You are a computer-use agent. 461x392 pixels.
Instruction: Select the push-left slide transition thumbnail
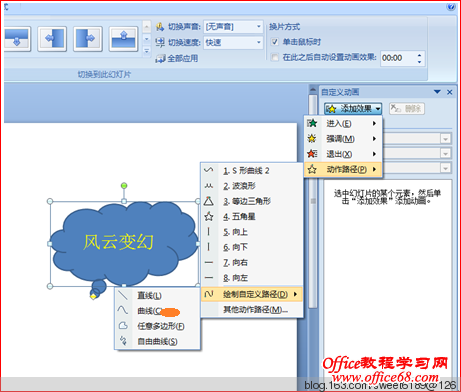pyautogui.click(x=52, y=39)
